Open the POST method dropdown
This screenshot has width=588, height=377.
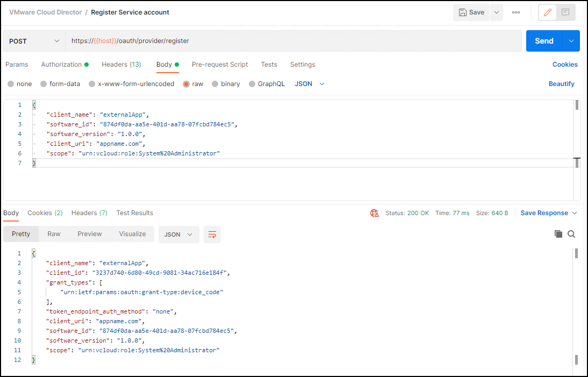pos(34,41)
